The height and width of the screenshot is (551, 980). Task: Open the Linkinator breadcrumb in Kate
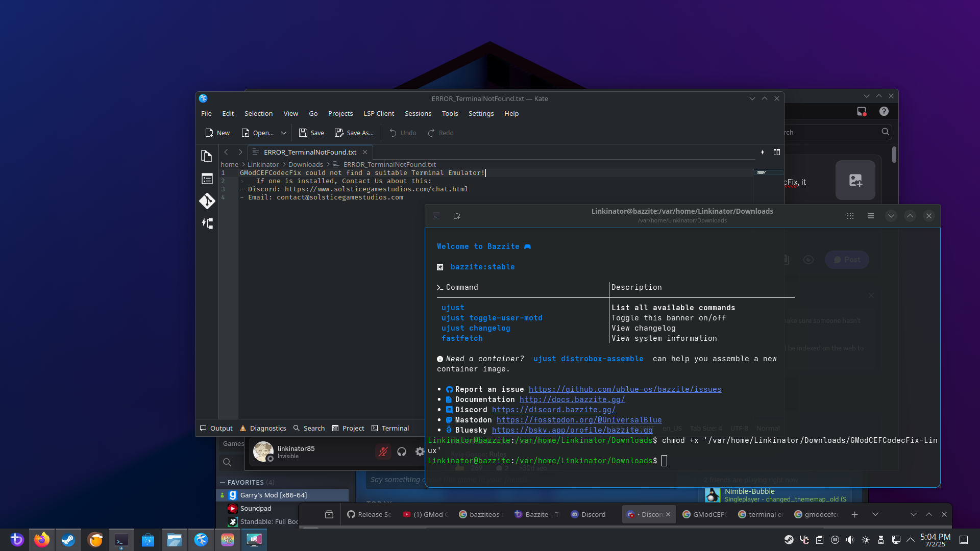click(263, 164)
